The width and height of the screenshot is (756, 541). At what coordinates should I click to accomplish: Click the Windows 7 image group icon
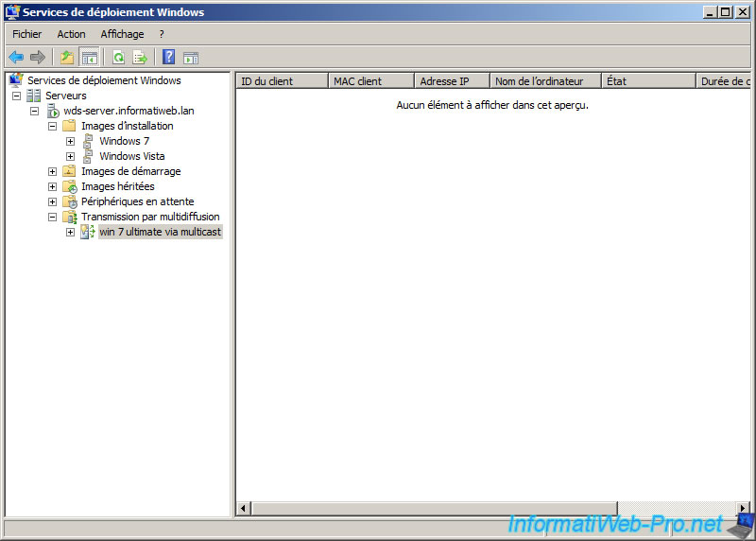pos(88,141)
